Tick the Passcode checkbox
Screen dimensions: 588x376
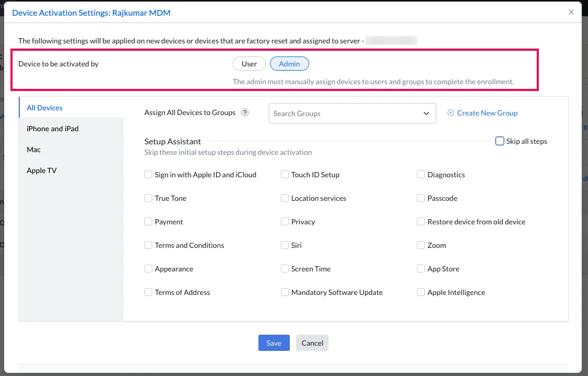pos(421,198)
